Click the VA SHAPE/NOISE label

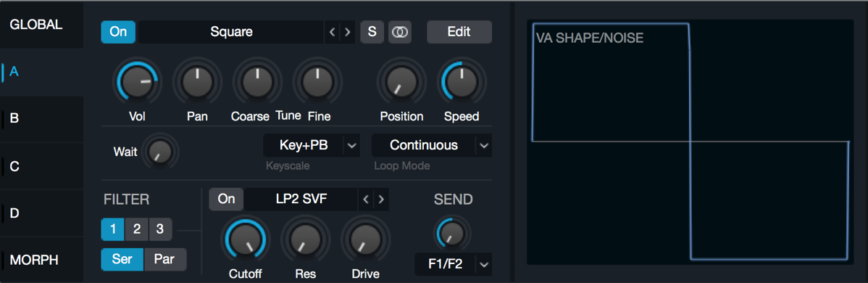coord(590,39)
